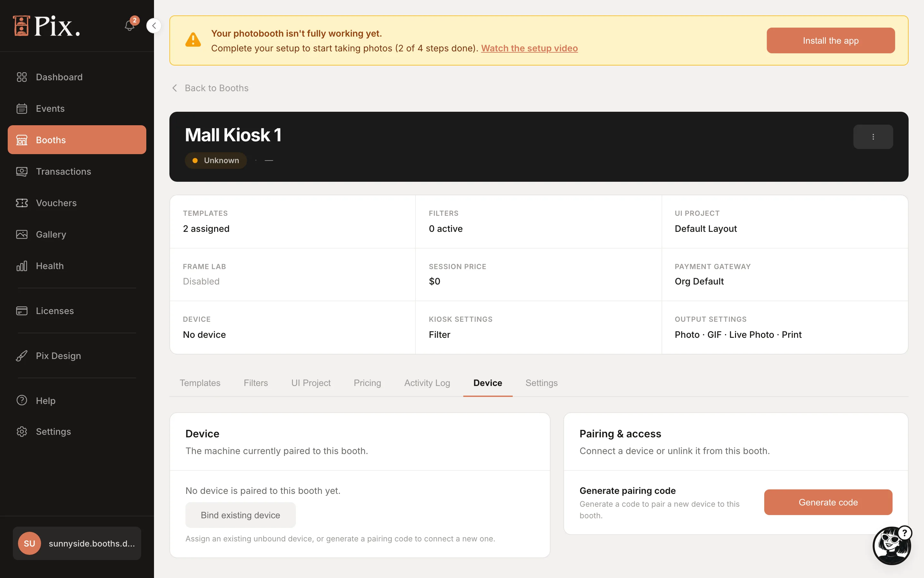Click the Session Price $0 value

pyautogui.click(x=434, y=281)
